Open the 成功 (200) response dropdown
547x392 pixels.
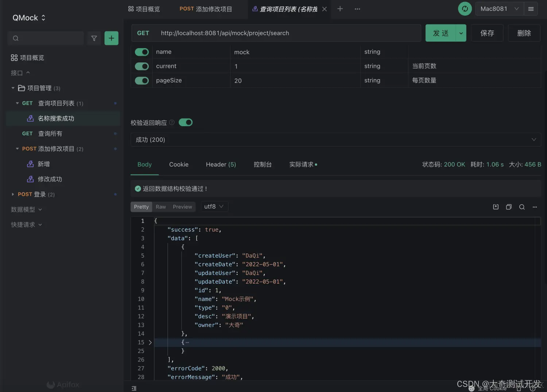336,140
